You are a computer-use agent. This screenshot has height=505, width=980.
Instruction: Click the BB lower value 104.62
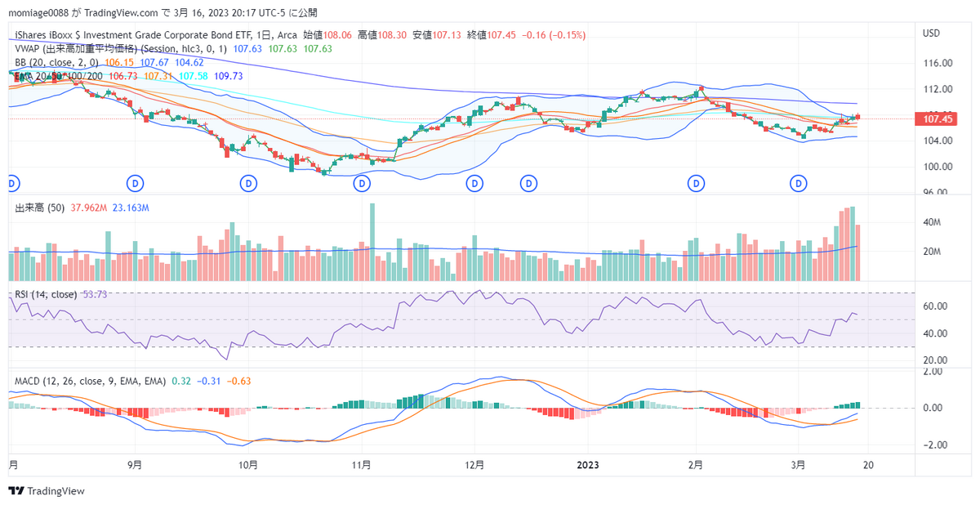(x=189, y=62)
